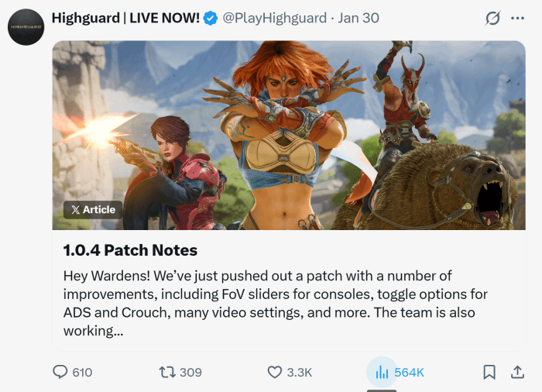The image size is (542, 392).
Task: Open the three-dot more options menu
Action: pyautogui.click(x=517, y=18)
